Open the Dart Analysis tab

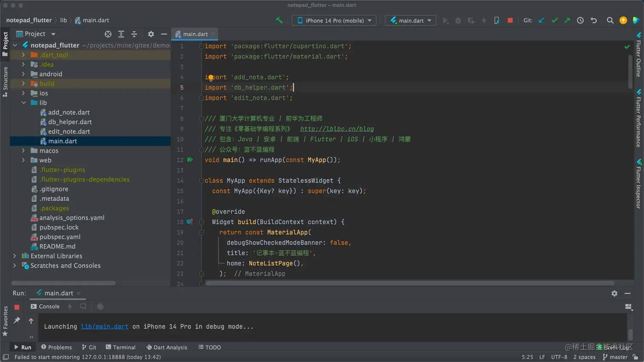pyautogui.click(x=167, y=347)
